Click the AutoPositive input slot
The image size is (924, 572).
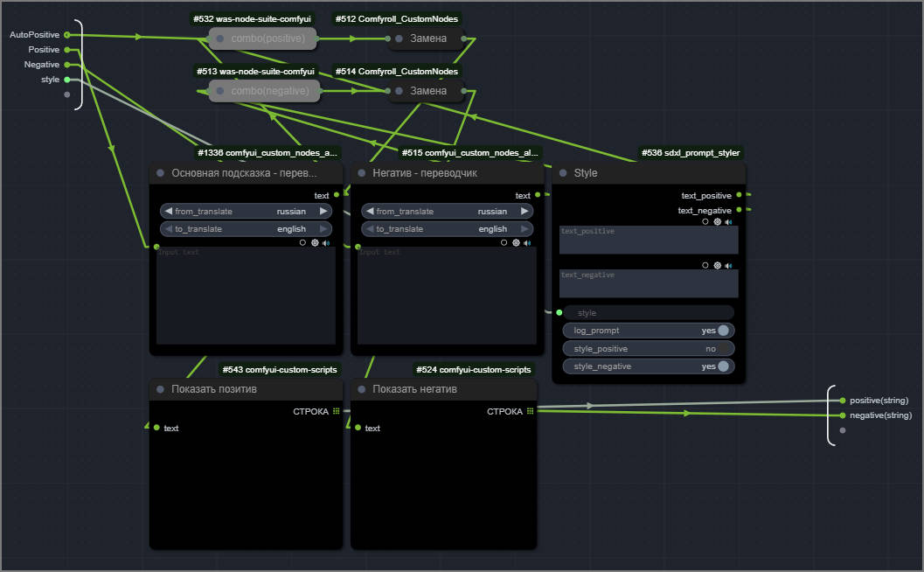click(67, 35)
